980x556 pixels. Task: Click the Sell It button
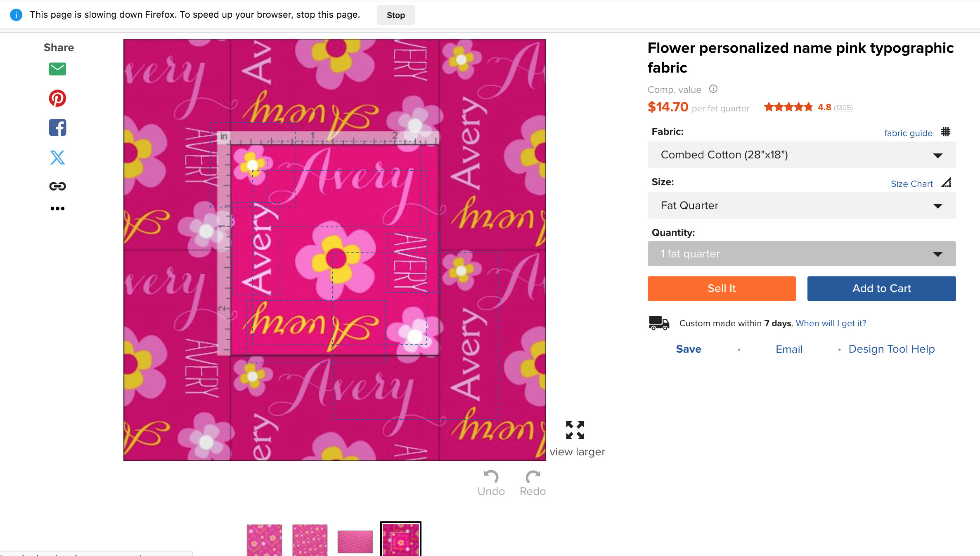[721, 288]
